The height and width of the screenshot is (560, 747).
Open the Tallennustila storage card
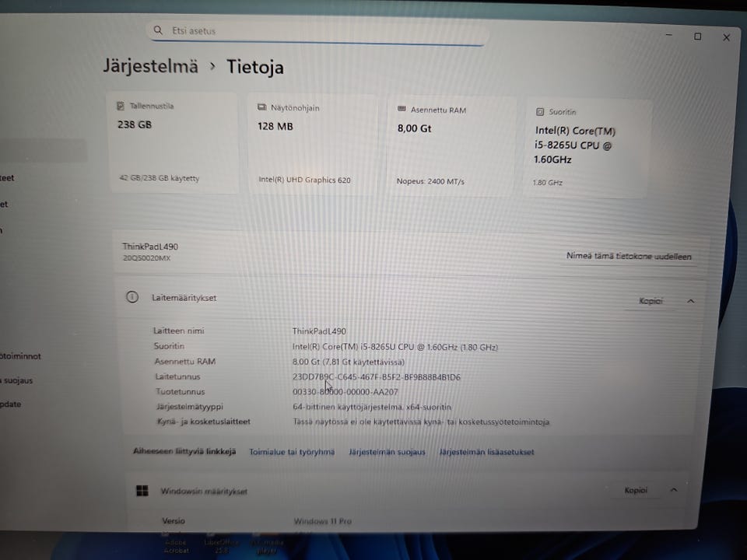(x=174, y=143)
